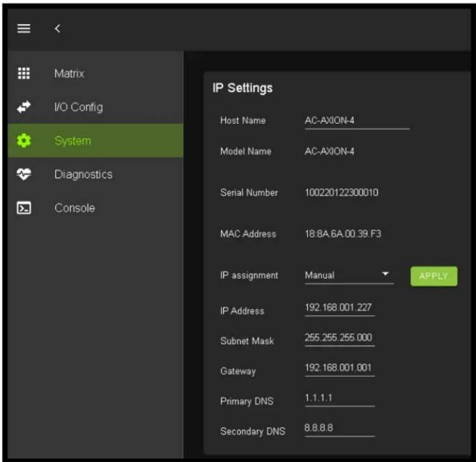
Task: Click the System gear icon
Action: [x=24, y=141]
